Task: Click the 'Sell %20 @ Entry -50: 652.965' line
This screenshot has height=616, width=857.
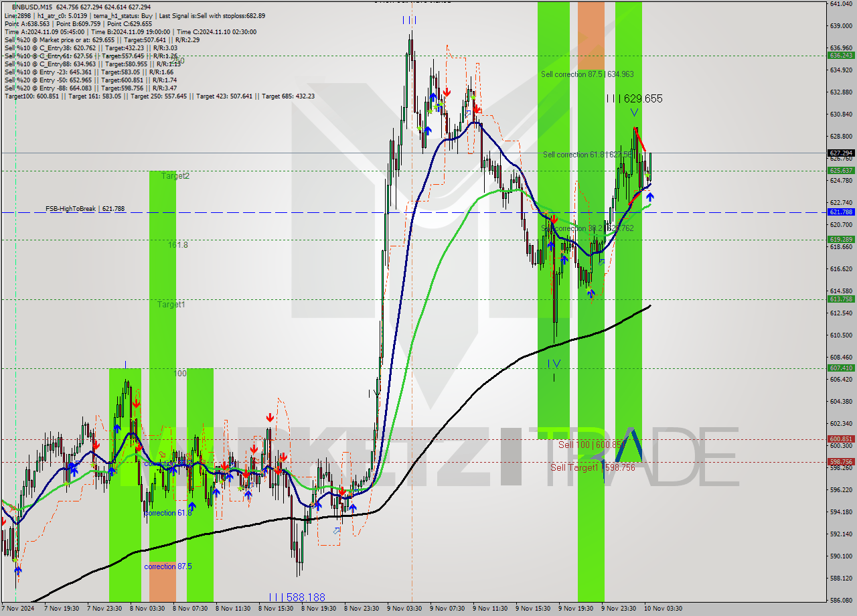Action: pos(90,80)
